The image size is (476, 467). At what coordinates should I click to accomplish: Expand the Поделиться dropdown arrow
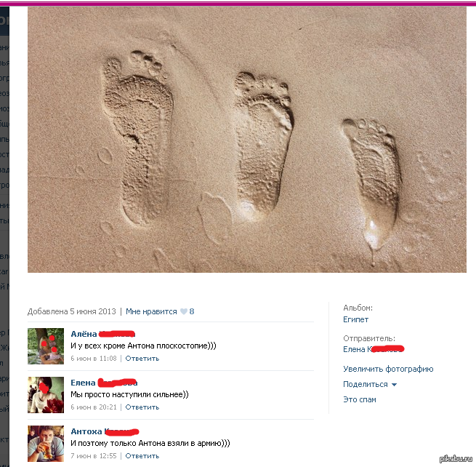pyautogui.click(x=394, y=385)
